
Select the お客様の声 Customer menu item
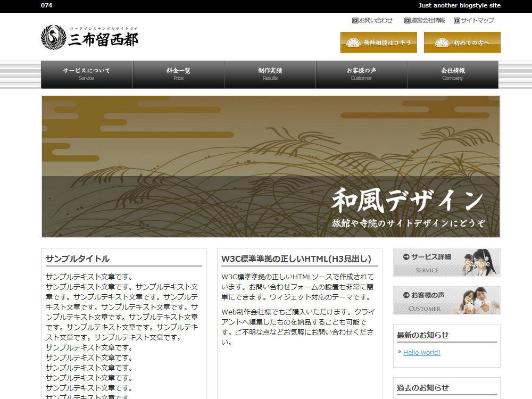(x=361, y=74)
